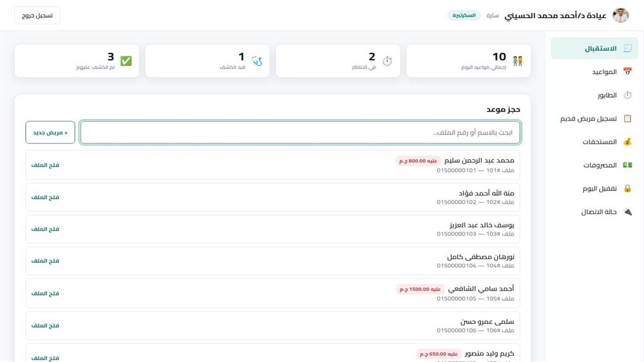Click the clipboard icon beside تسجيل مريض قديم
The image size is (644, 362).
(627, 119)
